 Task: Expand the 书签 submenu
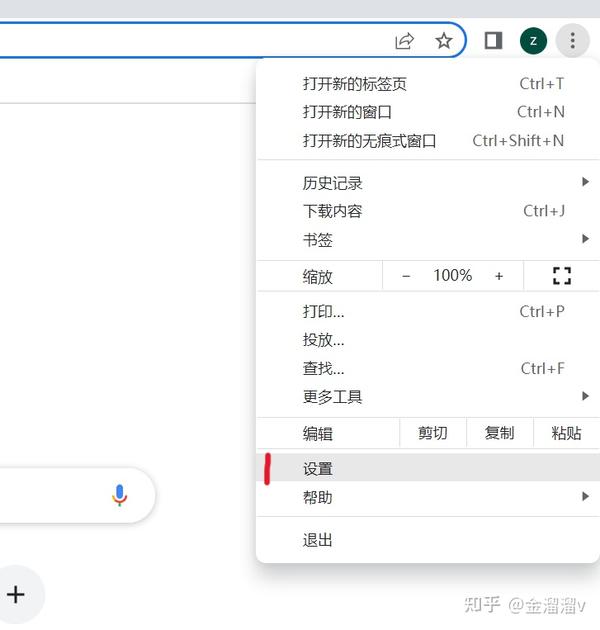tap(428, 240)
